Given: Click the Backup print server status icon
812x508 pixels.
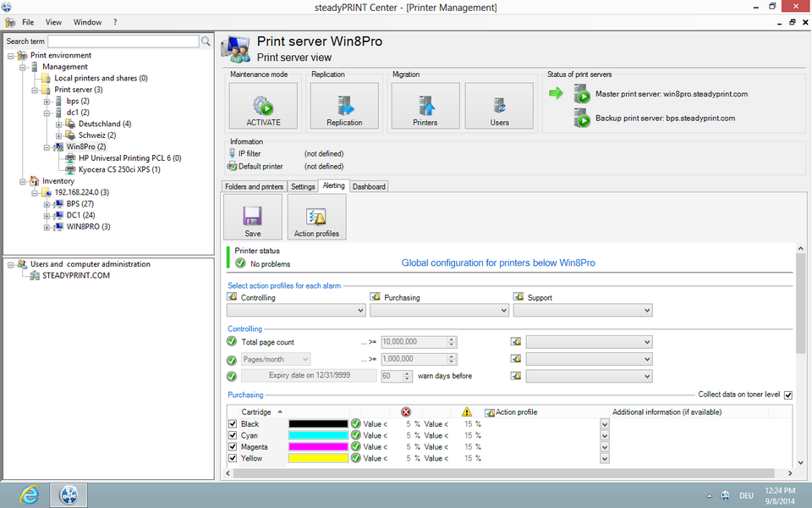Looking at the screenshot, I should 582,119.
